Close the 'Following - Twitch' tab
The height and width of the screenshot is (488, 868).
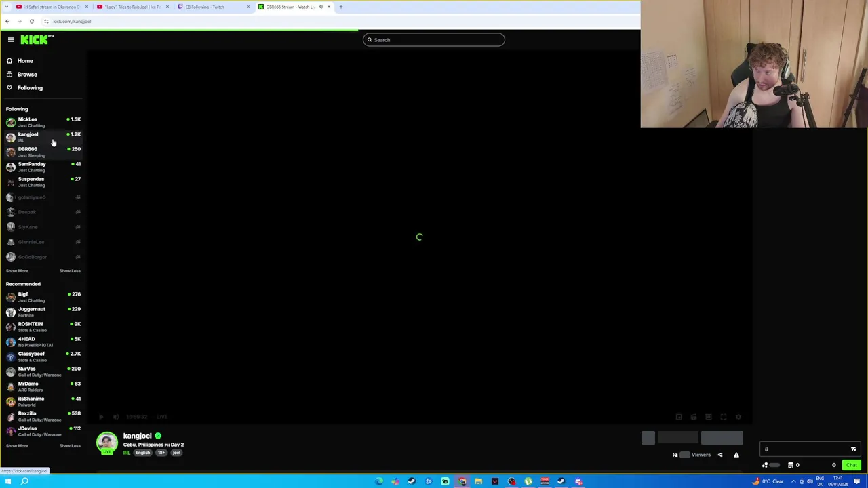pos(248,7)
